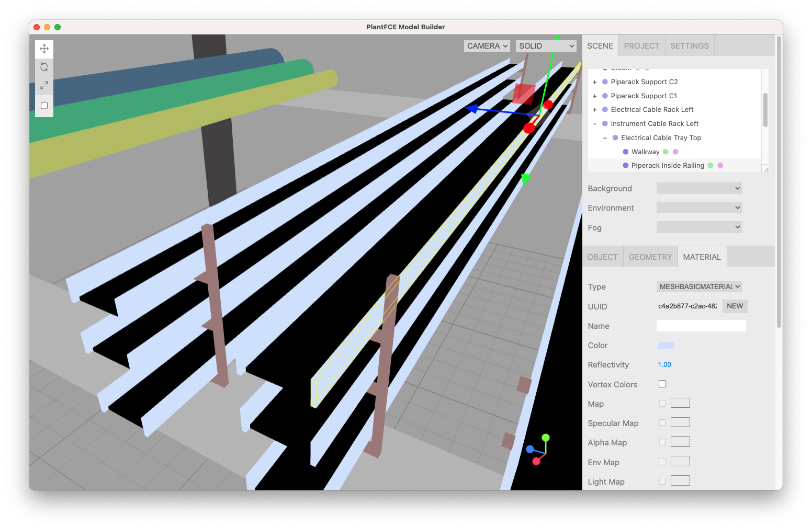Click the NEW button to generate a UUID

click(x=735, y=306)
